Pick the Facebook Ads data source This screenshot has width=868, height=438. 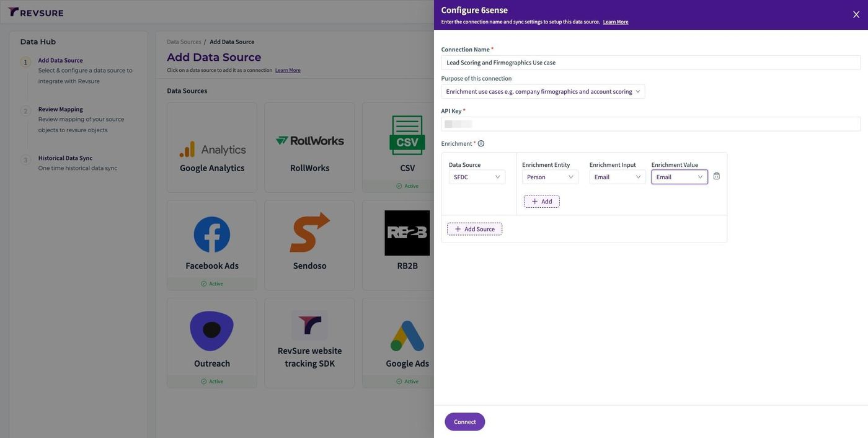(212, 245)
